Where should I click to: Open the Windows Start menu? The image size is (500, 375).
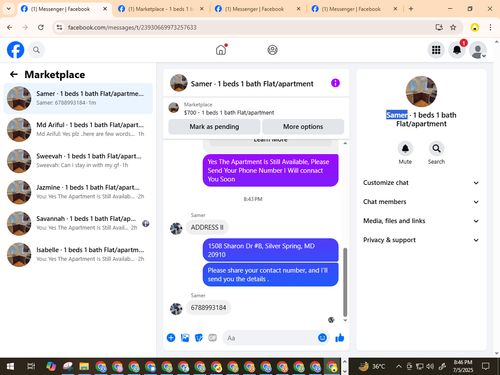click(x=10, y=367)
